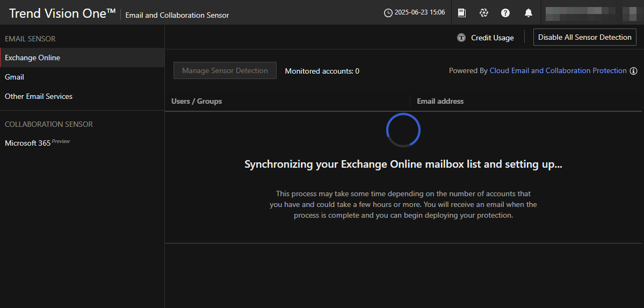Switch to the Gmail sensor
644x308 pixels.
click(x=15, y=77)
